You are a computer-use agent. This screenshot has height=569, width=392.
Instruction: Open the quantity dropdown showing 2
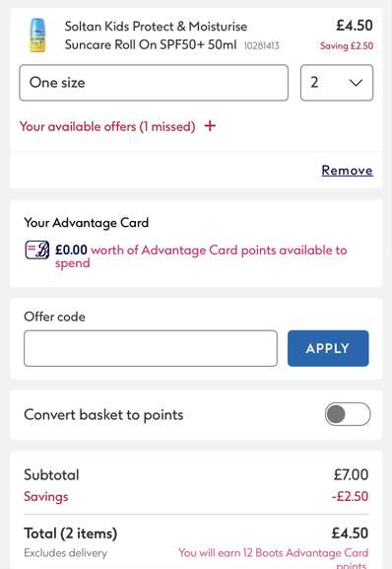click(337, 83)
